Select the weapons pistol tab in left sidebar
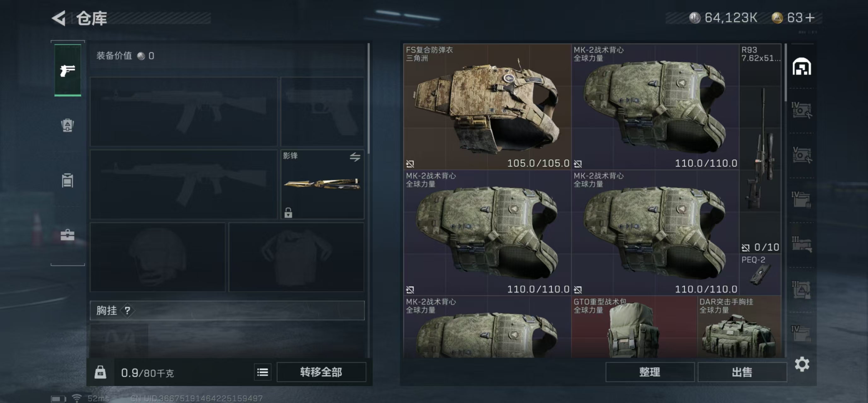The image size is (868, 403). click(x=68, y=70)
